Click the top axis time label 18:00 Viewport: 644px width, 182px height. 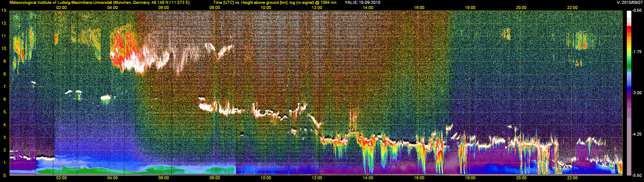tap(470, 8)
